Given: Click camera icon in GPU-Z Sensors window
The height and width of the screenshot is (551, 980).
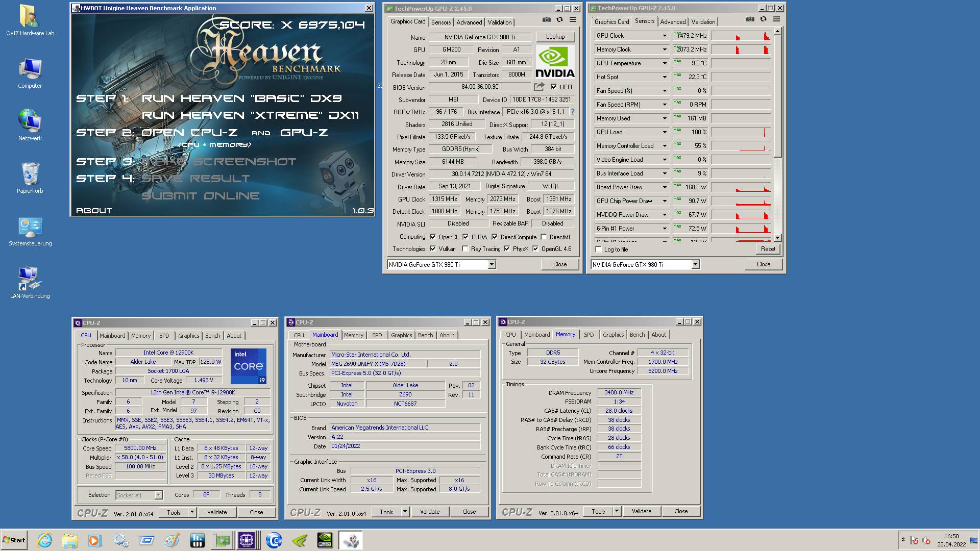Looking at the screenshot, I should point(750,19).
